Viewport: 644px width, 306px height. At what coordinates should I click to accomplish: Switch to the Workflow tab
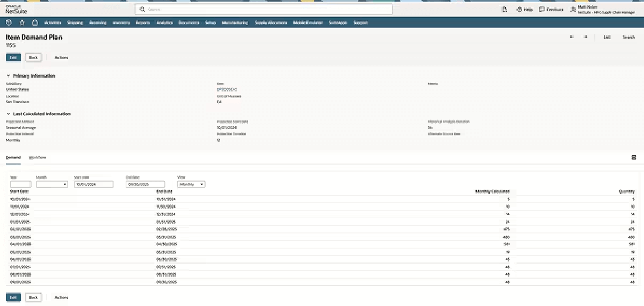pyautogui.click(x=37, y=158)
